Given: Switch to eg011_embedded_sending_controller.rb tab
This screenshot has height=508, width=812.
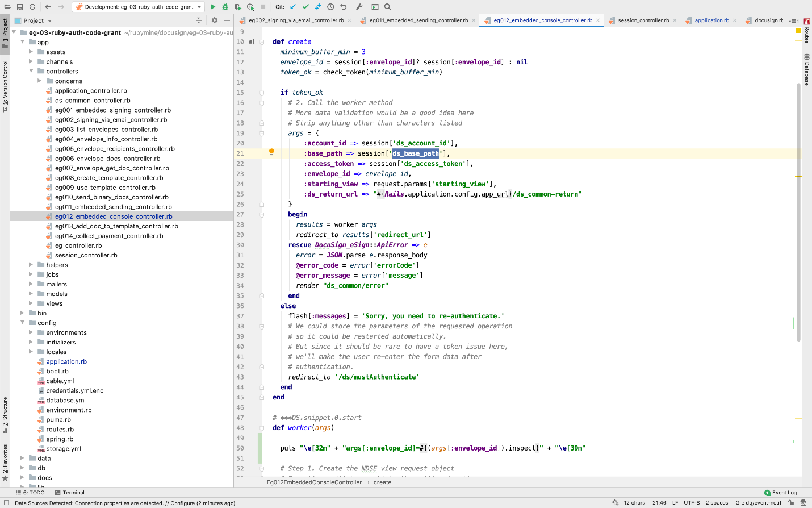Looking at the screenshot, I should click(x=418, y=20).
